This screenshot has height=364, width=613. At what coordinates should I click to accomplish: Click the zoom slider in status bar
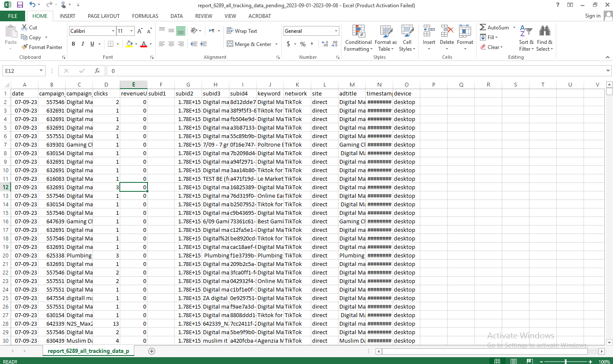pos(566,361)
